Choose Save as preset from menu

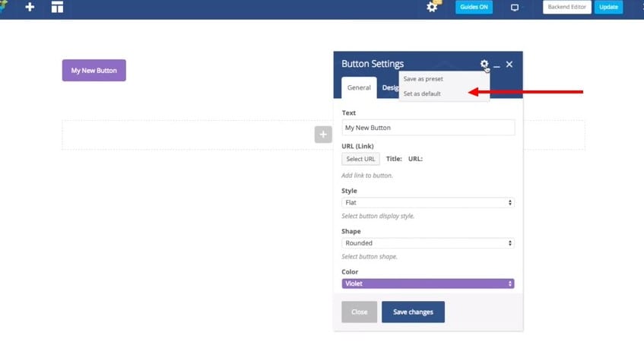424,78
